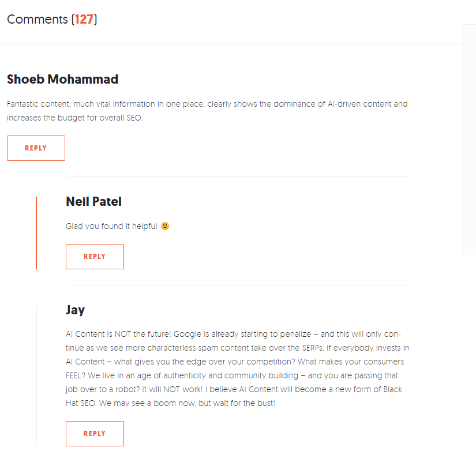Open the Neil Patel author name
This screenshot has width=476, height=455.
[x=93, y=201]
